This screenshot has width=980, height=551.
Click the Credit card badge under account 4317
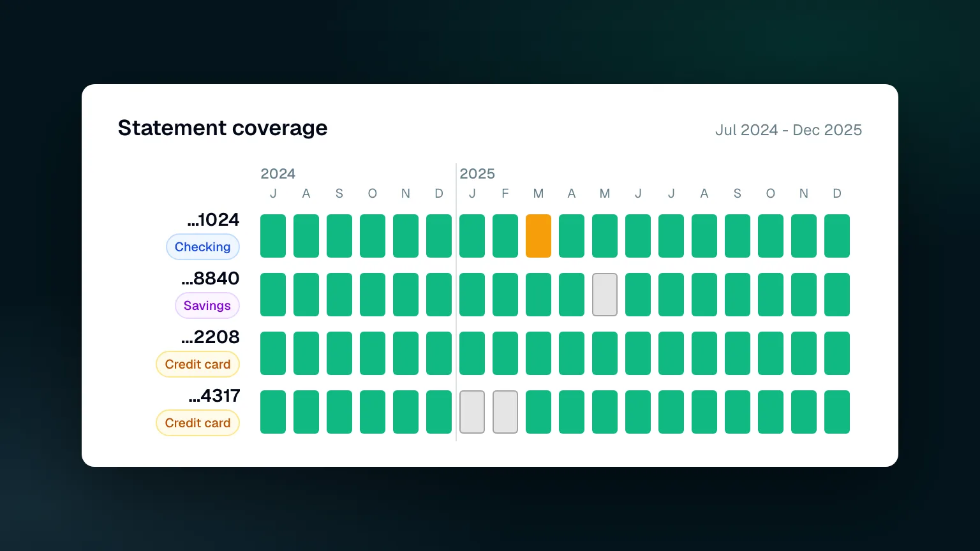[x=198, y=423]
